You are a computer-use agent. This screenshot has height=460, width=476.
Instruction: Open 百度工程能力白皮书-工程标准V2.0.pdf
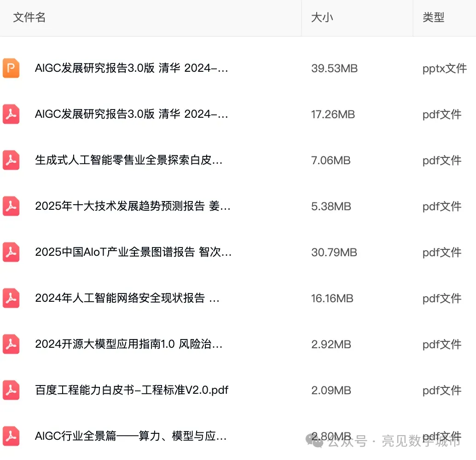coord(132,390)
